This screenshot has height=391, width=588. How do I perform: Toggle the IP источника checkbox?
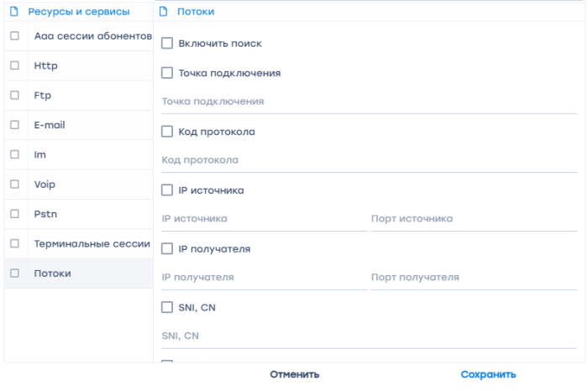(167, 190)
